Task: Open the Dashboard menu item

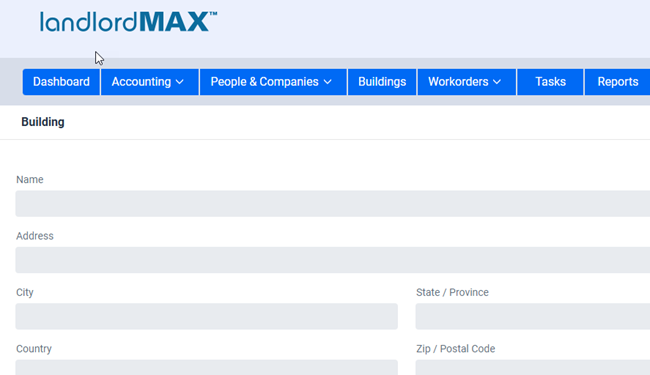Action: pyautogui.click(x=61, y=82)
